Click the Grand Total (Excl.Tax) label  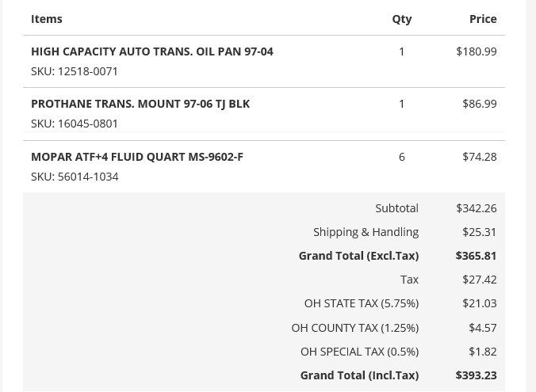(x=358, y=256)
